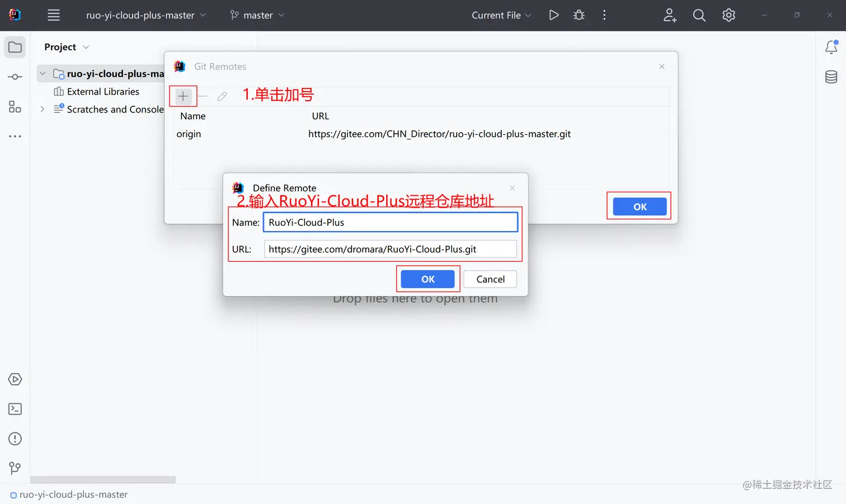846x504 pixels.
Task: Confirm the Git Remotes dialog with OK
Action: click(640, 206)
